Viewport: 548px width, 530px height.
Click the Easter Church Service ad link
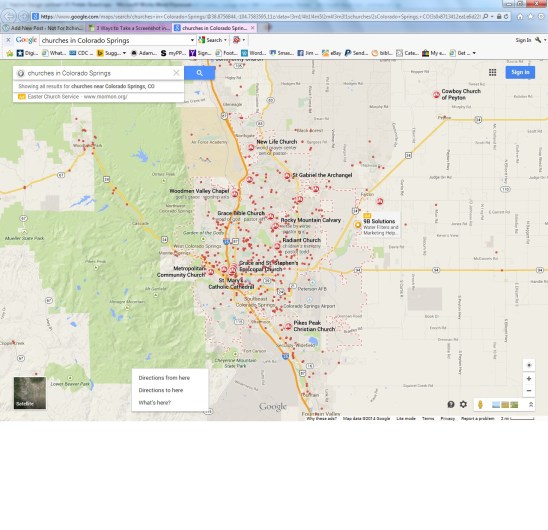click(x=77, y=96)
